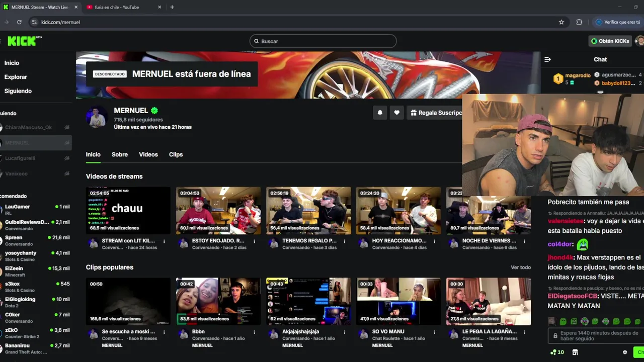Viewport: 644px width, 362px height.
Task: Click Regala Suscripción button
Action: coord(436,113)
